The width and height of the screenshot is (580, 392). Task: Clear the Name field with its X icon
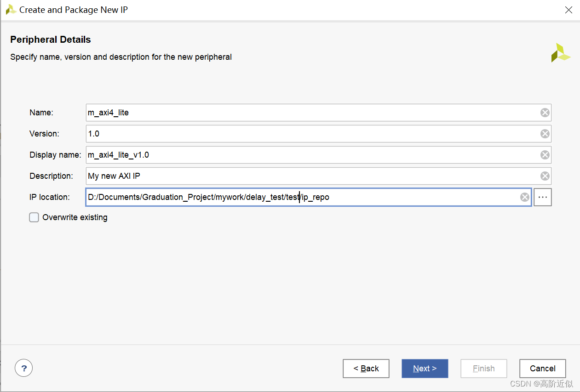(x=545, y=113)
